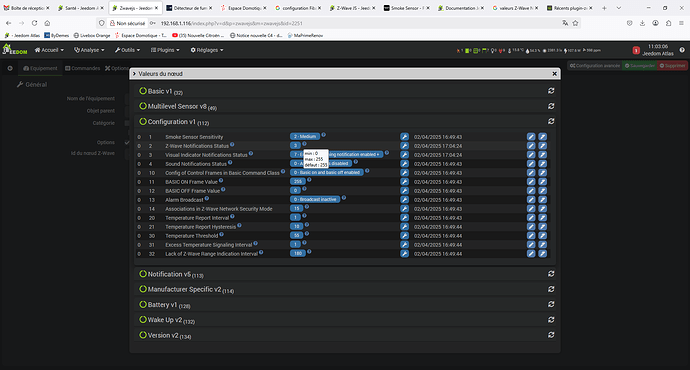Viewport: 690px width, 370px height.
Task: Open a new browser tab
Action: [604, 8]
